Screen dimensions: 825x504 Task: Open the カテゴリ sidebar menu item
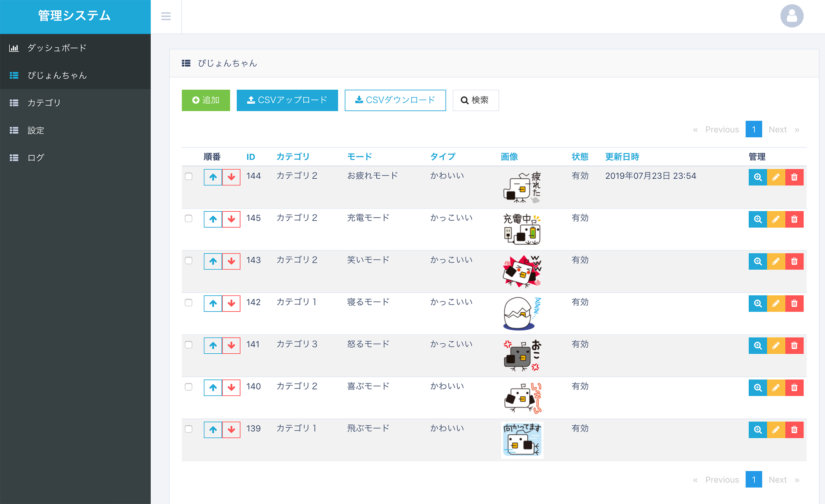tap(75, 103)
